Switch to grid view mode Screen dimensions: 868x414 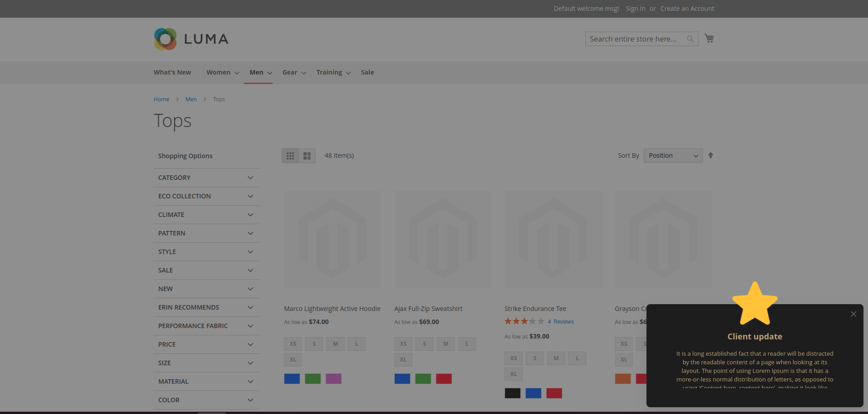(x=290, y=156)
